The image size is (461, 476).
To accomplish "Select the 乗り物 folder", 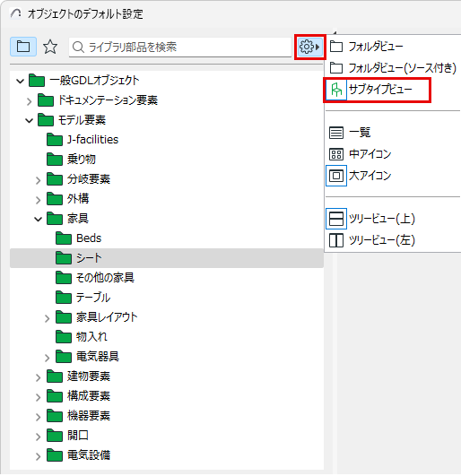I will pos(72,159).
